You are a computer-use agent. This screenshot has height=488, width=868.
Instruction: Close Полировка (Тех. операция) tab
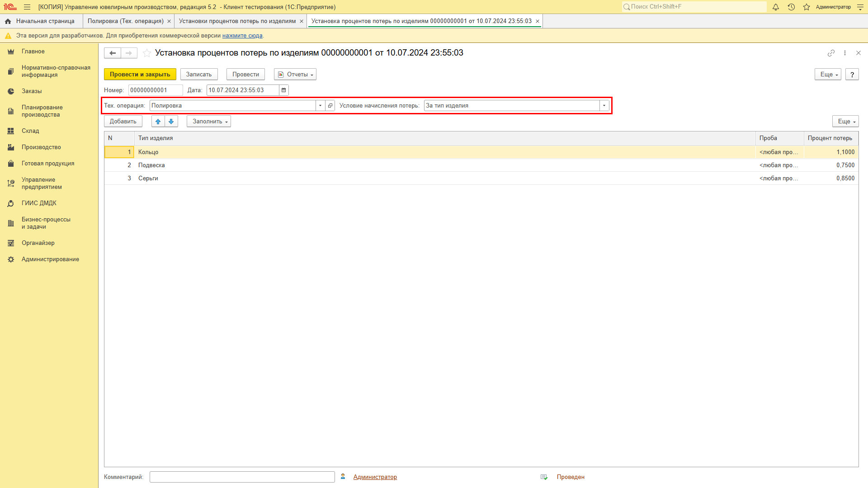pyautogui.click(x=169, y=21)
